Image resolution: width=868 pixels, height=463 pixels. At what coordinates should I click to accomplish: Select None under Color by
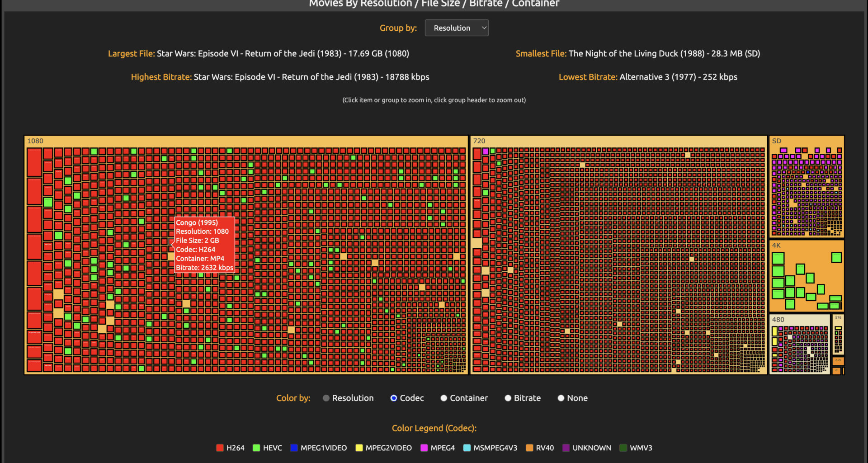561,398
